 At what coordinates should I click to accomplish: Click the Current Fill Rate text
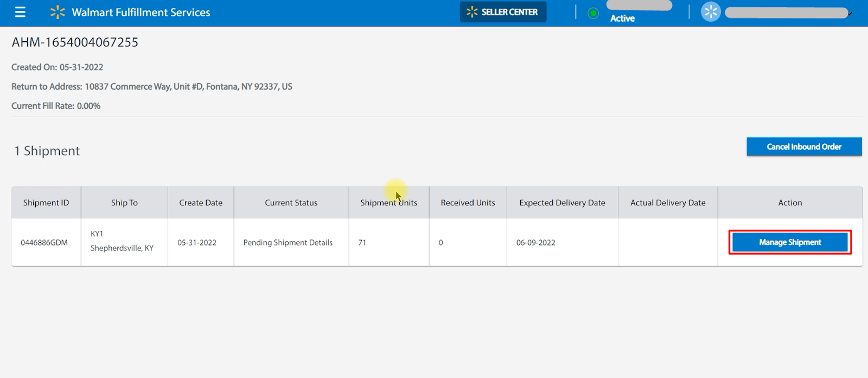pos(56,106)
